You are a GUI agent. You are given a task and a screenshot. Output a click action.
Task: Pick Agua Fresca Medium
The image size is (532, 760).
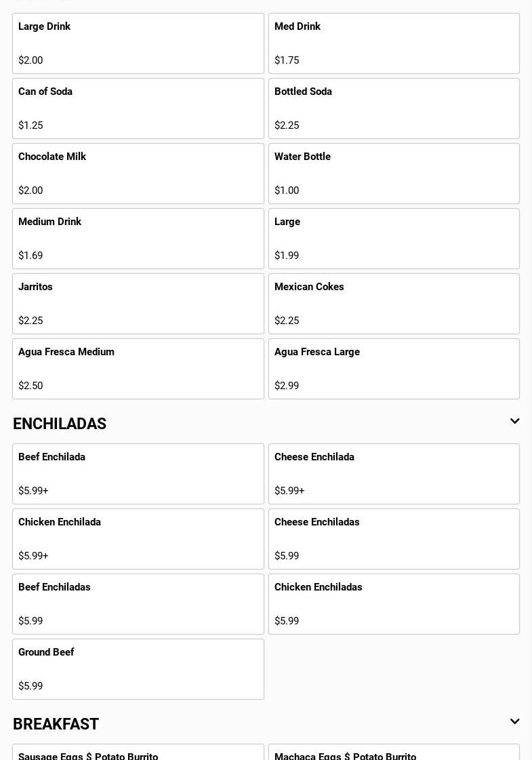click(138, 369)
